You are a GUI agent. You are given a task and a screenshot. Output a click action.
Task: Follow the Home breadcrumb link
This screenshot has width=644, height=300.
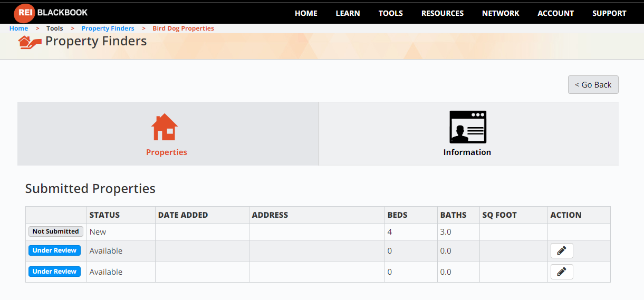click(19, 28)
